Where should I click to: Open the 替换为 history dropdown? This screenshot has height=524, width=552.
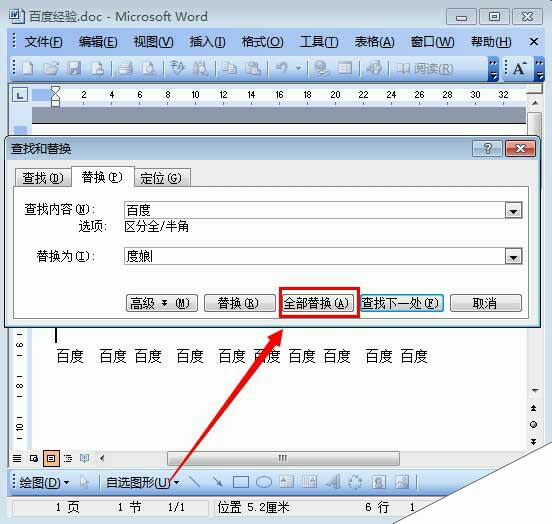point(513,256)
